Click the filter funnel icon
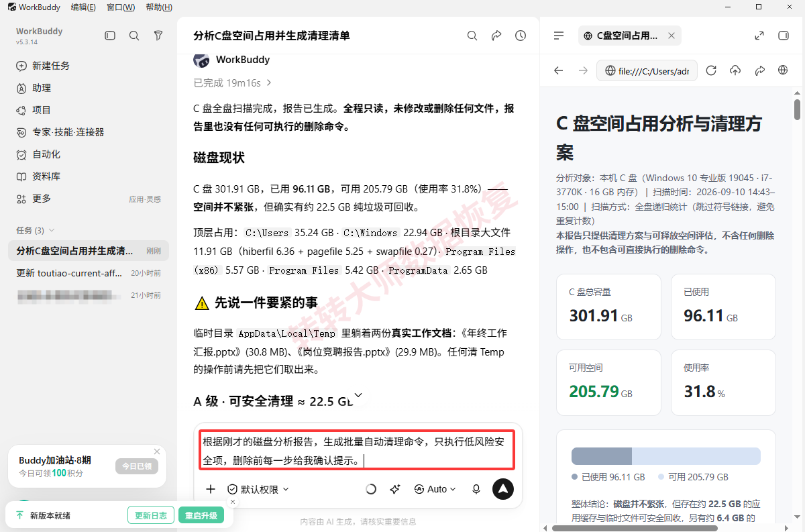The width and height of the screenshot is (805, 532). point(158,36)
